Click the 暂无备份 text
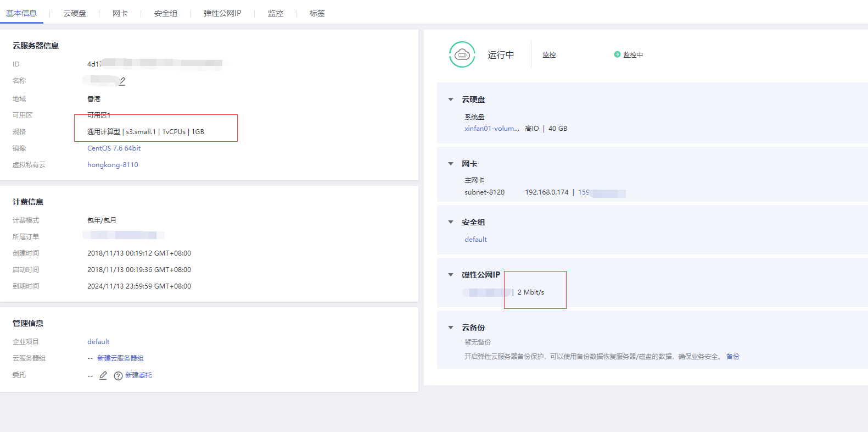 pyautogui.click(x=478, y=342)
